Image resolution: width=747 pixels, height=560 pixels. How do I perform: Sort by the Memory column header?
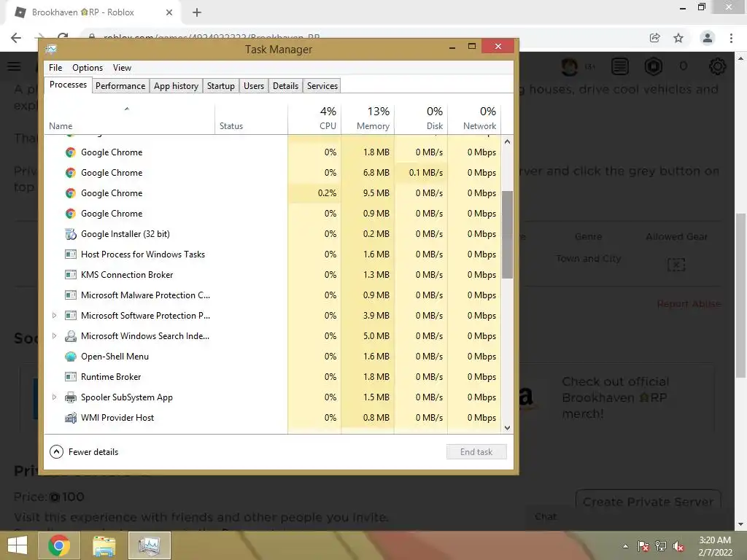(x=368, y=117)
